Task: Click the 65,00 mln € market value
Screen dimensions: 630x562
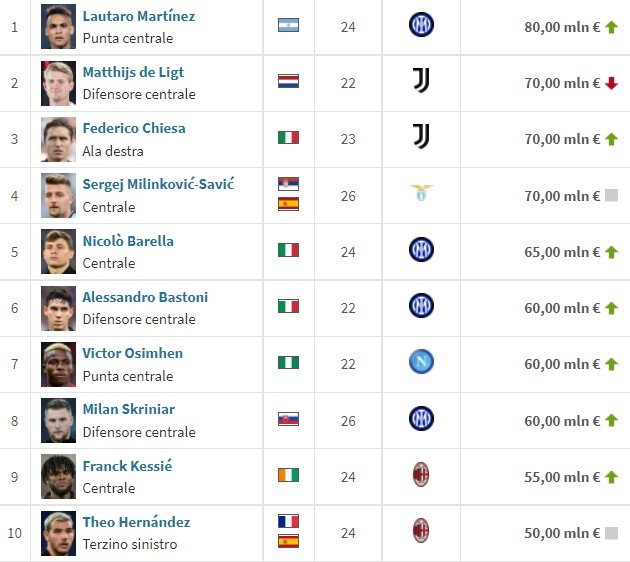Action: (x=562, y=252)
